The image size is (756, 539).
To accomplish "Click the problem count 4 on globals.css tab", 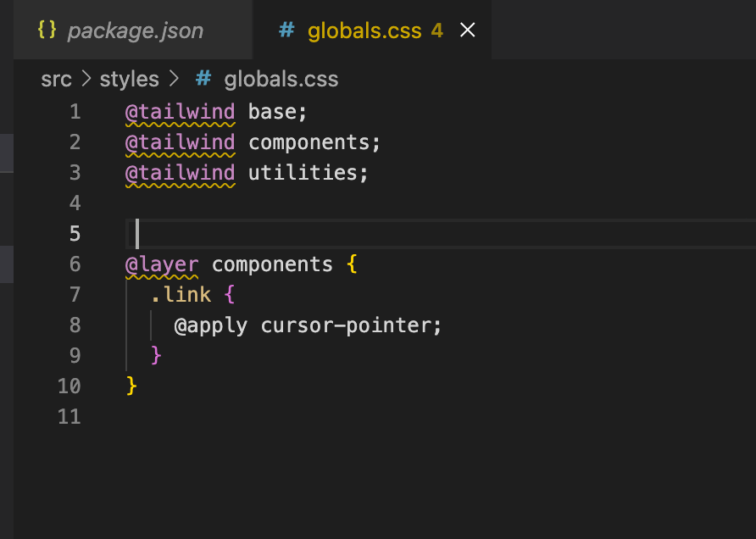I will 437,31.
